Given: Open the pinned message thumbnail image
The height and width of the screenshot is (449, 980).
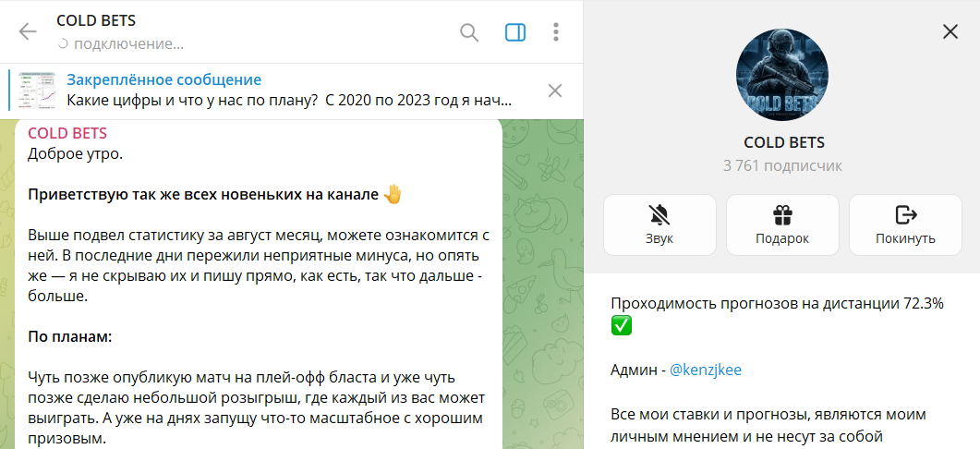Looking at the screenshot, I should tap(37, 91).
